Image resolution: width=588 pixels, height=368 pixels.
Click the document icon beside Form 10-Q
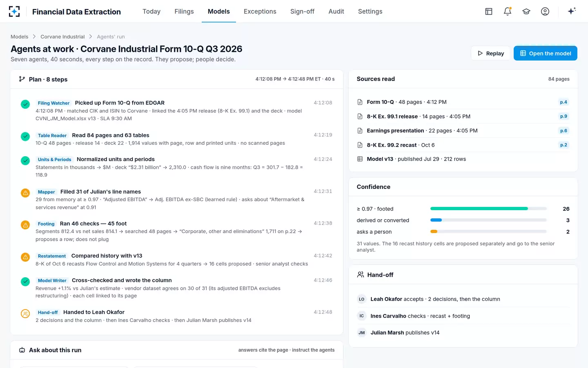[360, 102]
